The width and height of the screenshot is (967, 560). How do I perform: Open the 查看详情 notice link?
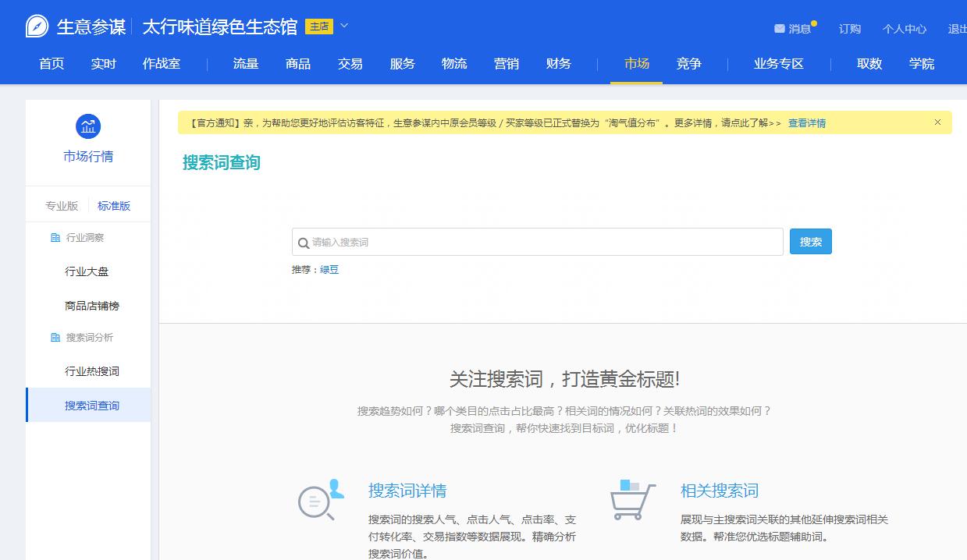point(807,122)
